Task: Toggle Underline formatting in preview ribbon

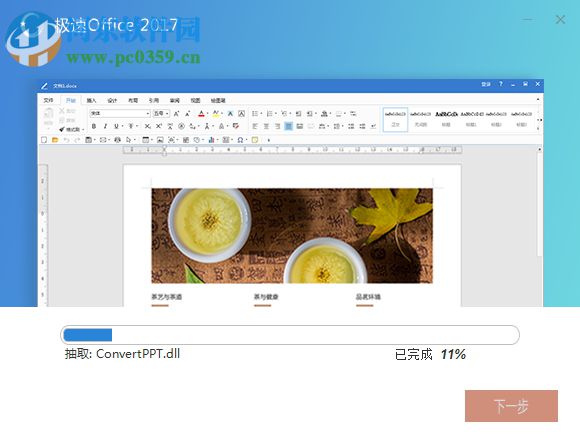Action: pyautogui.click(x=116, y=126)
